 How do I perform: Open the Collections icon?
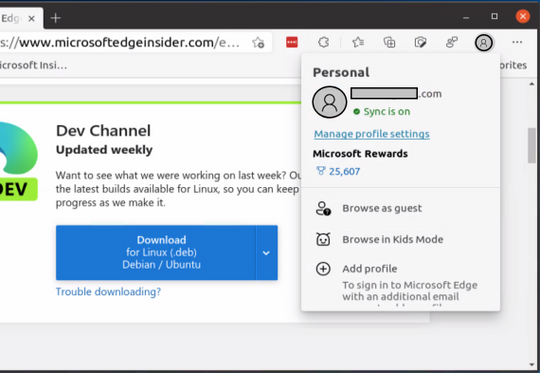[389, 42]
